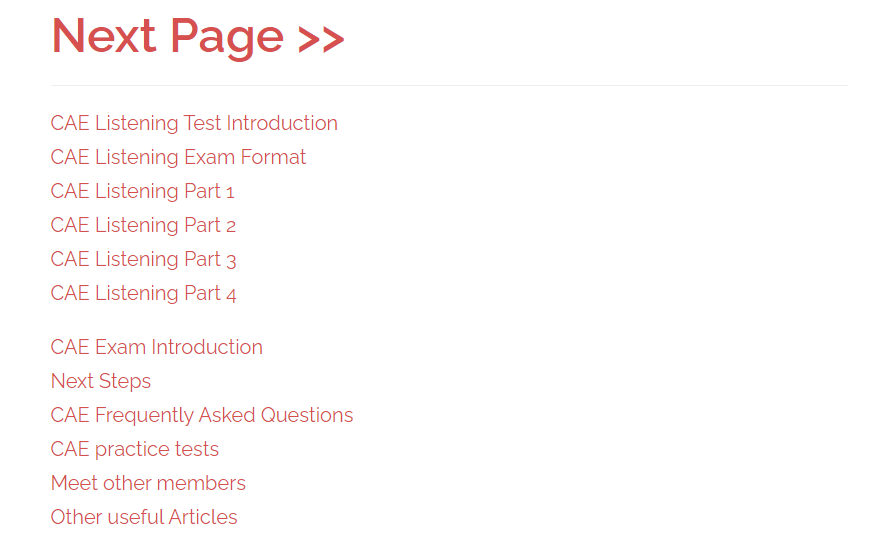
Task: Visit Meet other members
Action: click(x=148, y=483)
